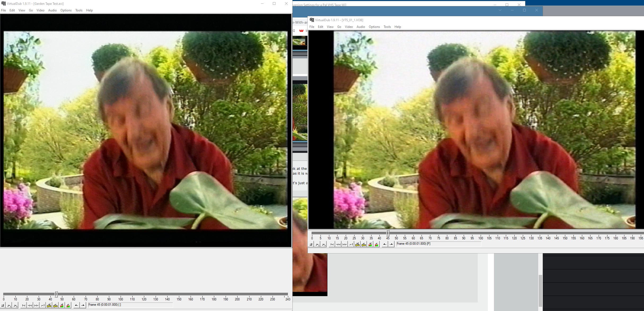Go to next keyframe in VTS_01_1.VOB window
The height and width of the screenshot is (311, 644).
(364, 244)
